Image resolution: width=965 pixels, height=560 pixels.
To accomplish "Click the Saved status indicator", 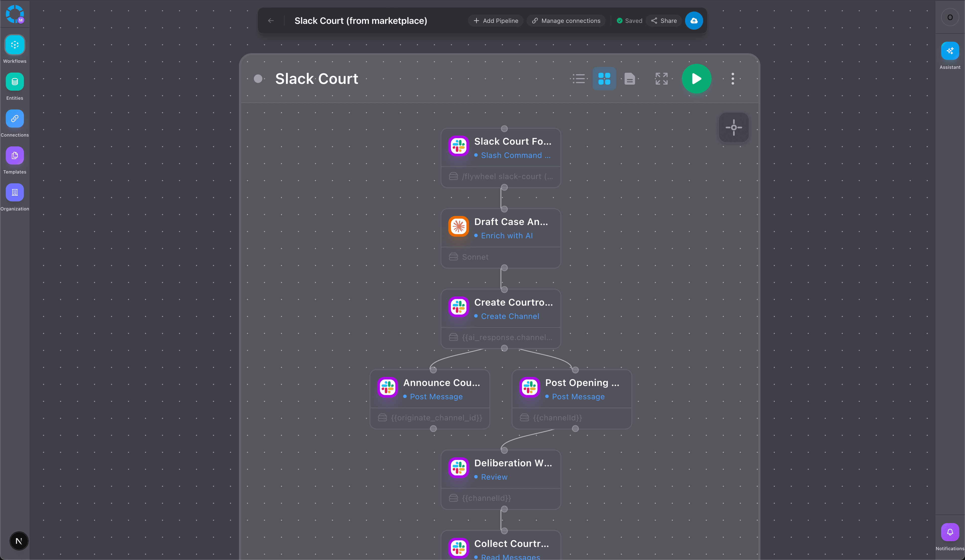I will pos(629,21).
